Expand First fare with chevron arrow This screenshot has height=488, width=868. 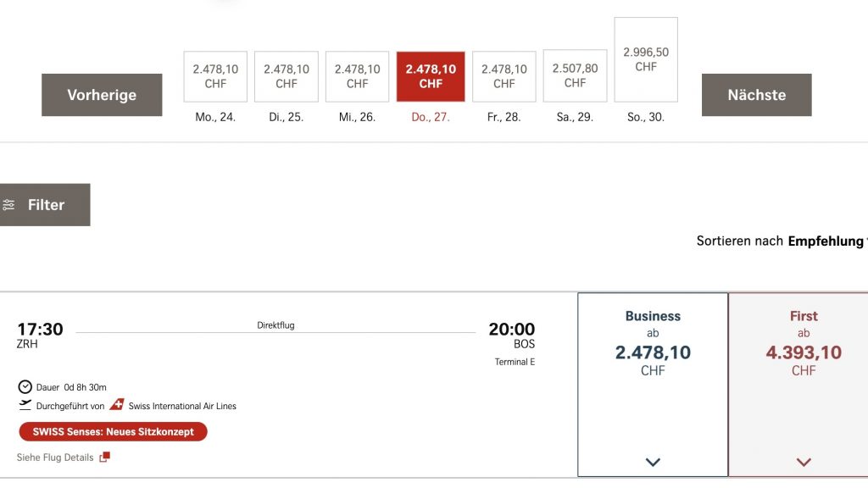pos(804,462)
